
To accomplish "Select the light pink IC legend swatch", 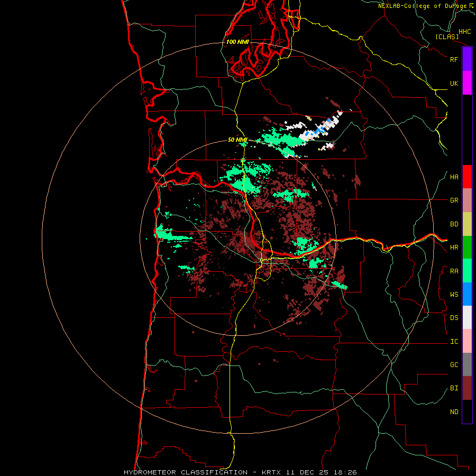I will pos(467,341).
